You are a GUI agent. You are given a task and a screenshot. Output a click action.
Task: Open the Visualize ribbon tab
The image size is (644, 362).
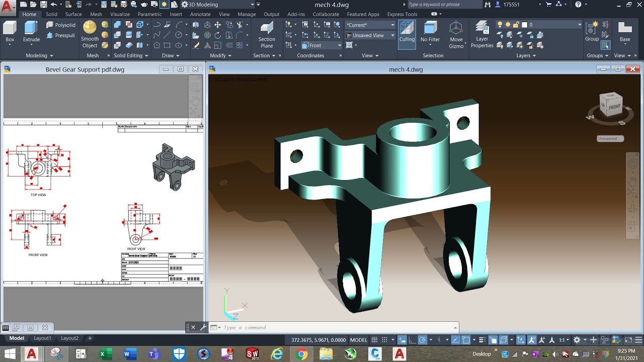tap(120, 15)
